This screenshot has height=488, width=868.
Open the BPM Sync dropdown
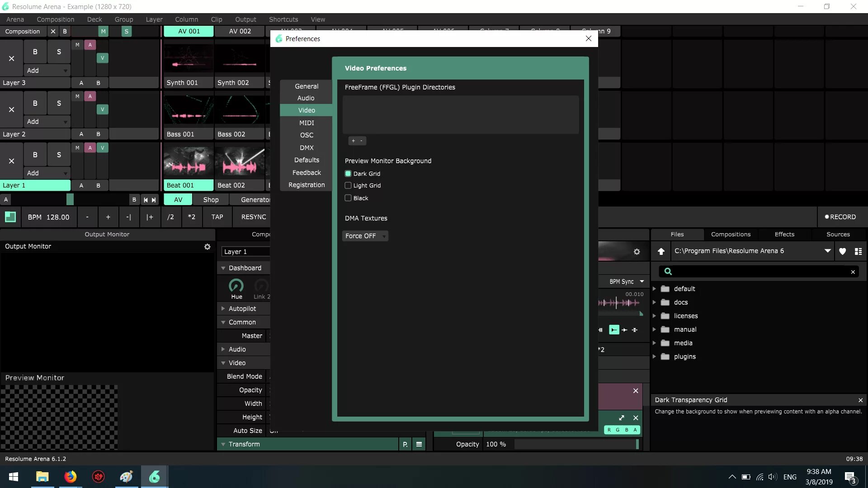click(x=627, y=282)
